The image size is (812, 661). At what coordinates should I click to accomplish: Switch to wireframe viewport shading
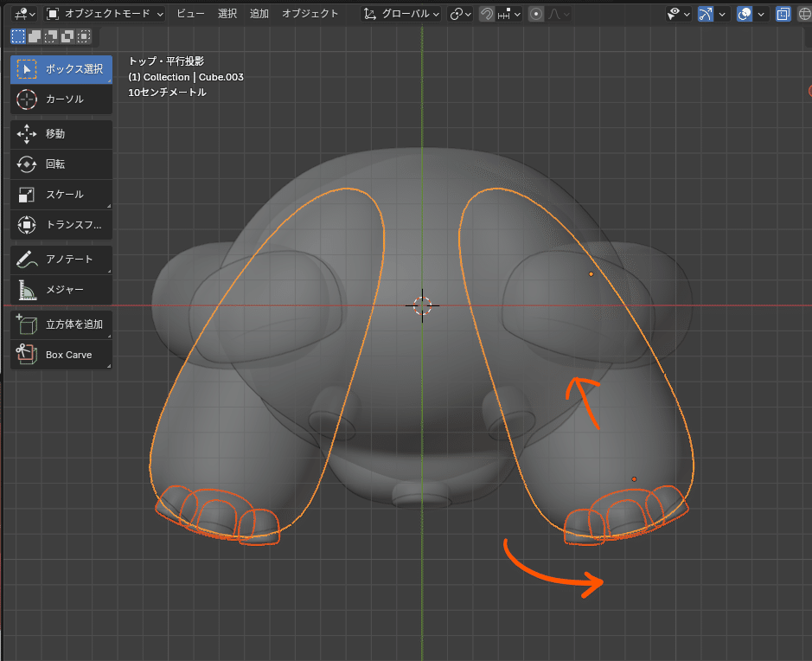click(x=805, y=14)
